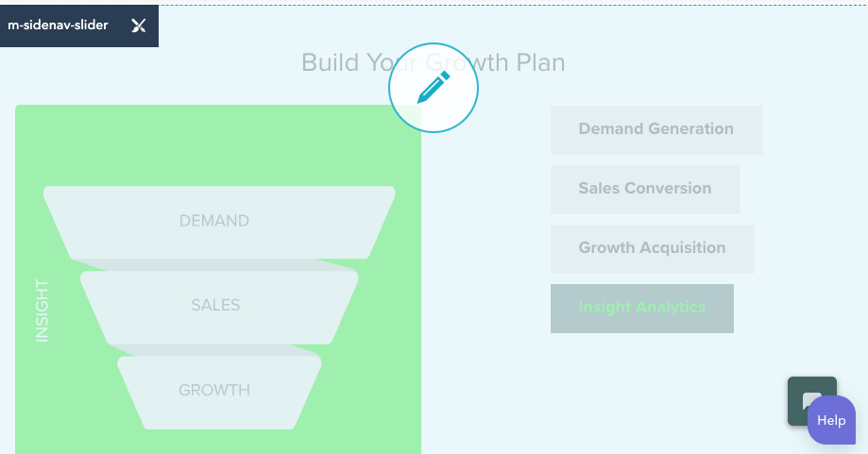Select the word Plan in the heading
The width and height of the screenshot is (868, 454).
tap(540, 62)
